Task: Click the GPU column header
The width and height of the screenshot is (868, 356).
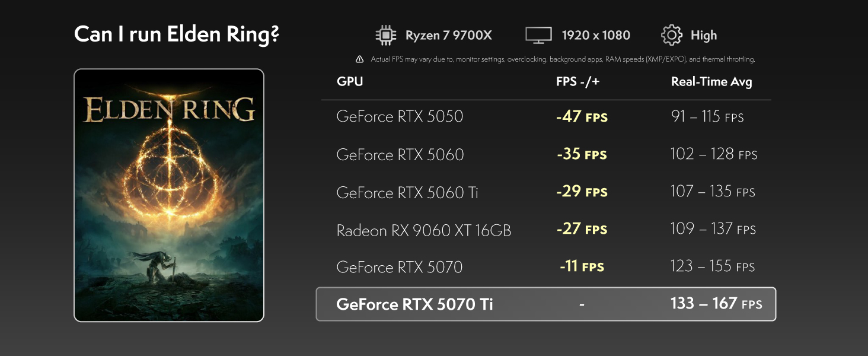Action: (x=350, y=82)
